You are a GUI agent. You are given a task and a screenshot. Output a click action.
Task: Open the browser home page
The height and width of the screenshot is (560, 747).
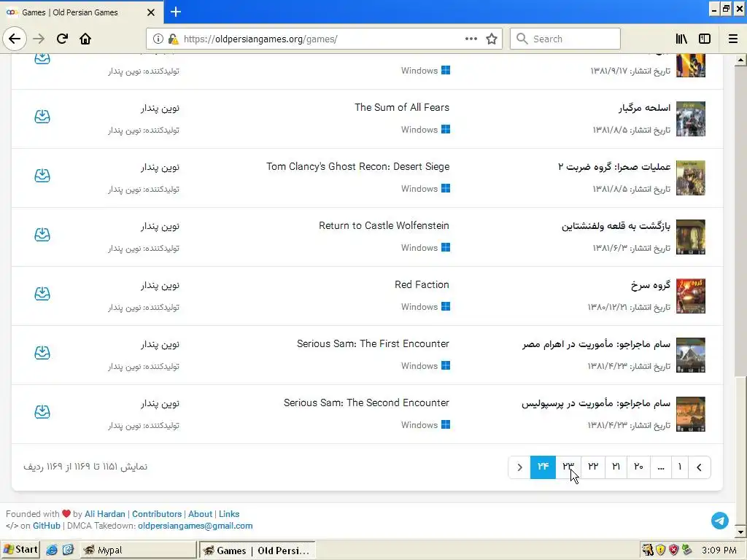(x=85, y=39)
